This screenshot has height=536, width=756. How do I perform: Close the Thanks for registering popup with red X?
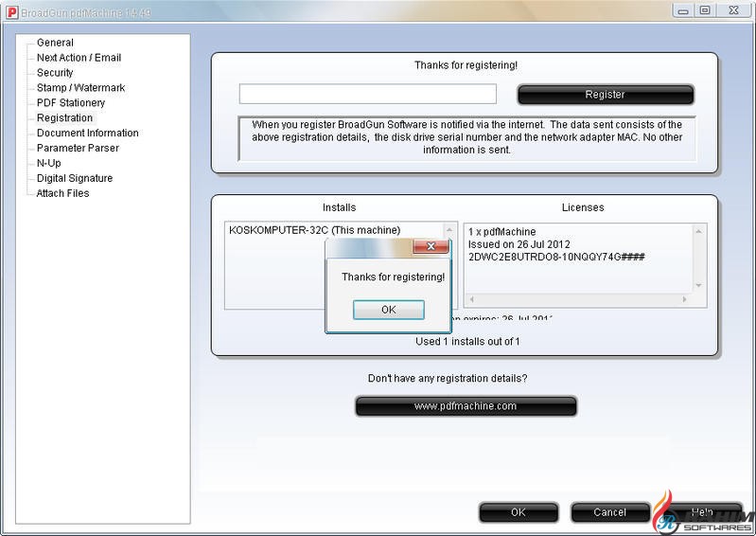(x=431, y=246)
